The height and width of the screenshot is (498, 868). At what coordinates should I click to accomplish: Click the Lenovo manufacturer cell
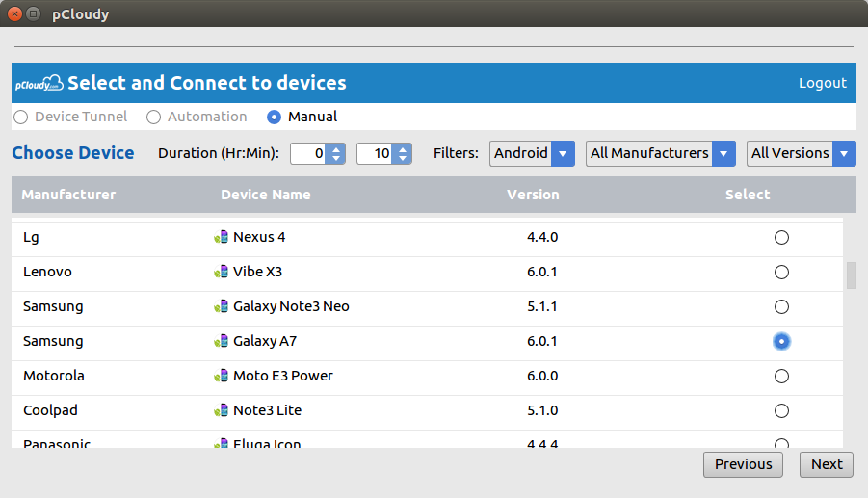47,272
